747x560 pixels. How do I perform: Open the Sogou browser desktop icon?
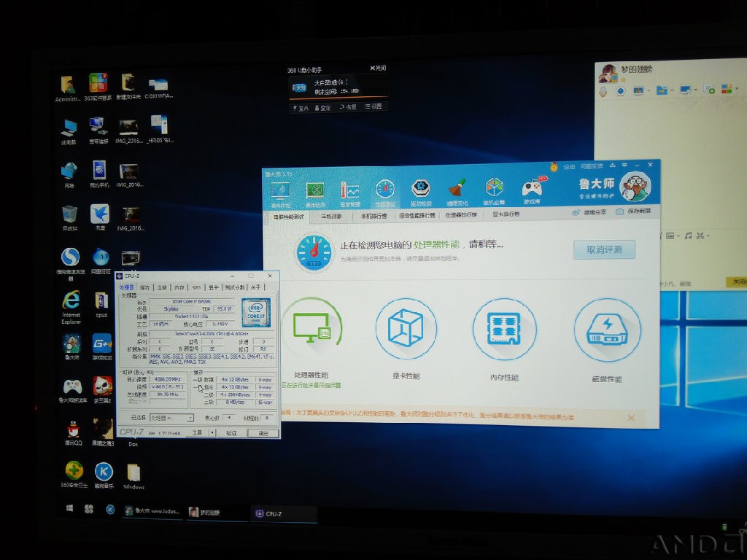pyautogui.click(x=71, y=262)
